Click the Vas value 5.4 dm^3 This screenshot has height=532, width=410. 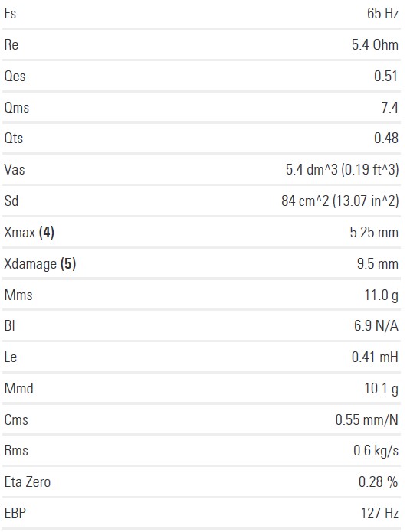(311, 169)
